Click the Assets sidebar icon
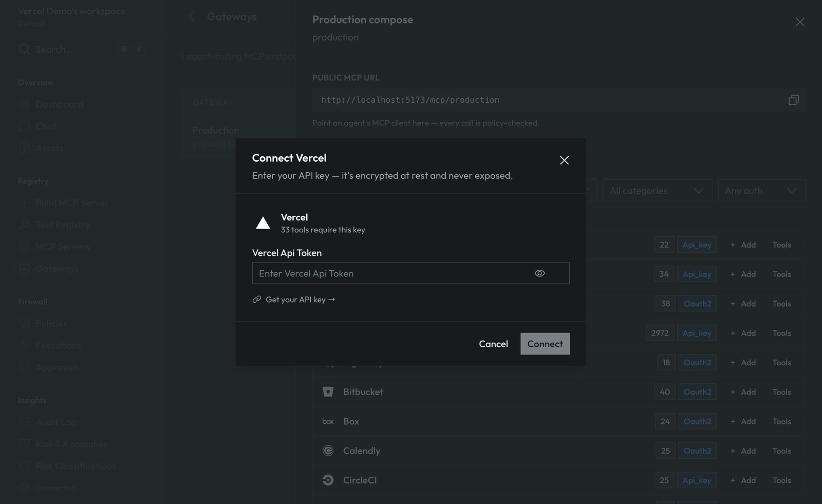 click(24, 148)
